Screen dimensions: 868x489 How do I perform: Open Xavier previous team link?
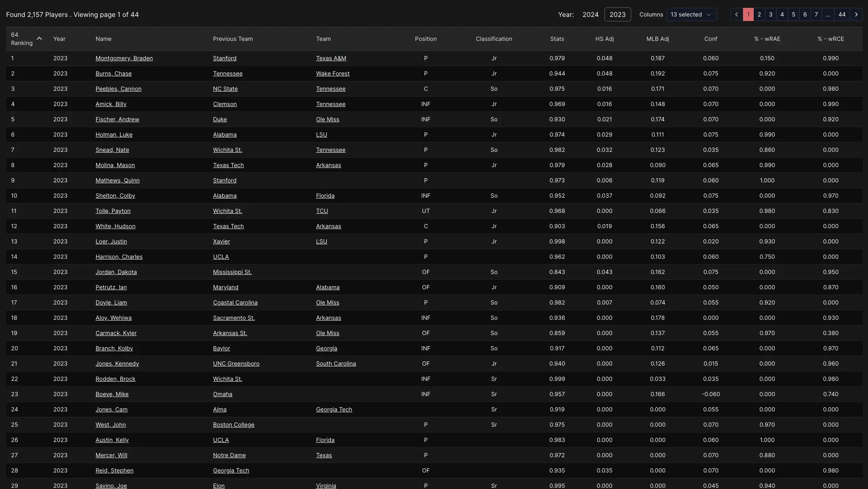pyautogui.click(x=222, y=241)
